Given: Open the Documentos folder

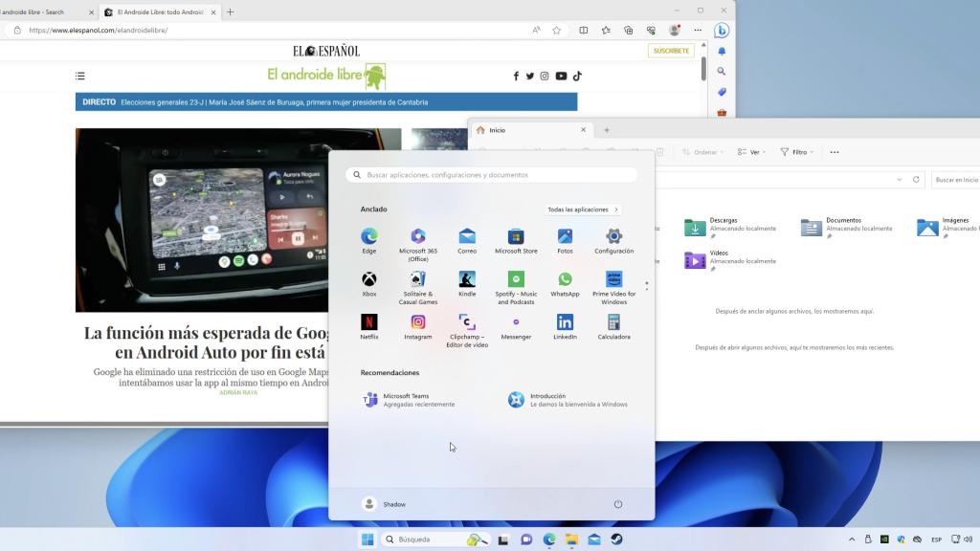Looking at the screenshot, I should [x=848, y=228].
